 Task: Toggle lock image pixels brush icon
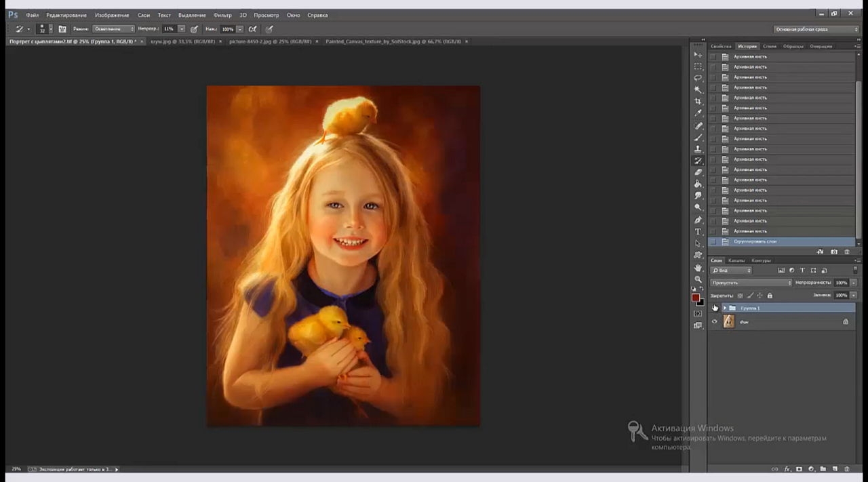click(750, 296)
